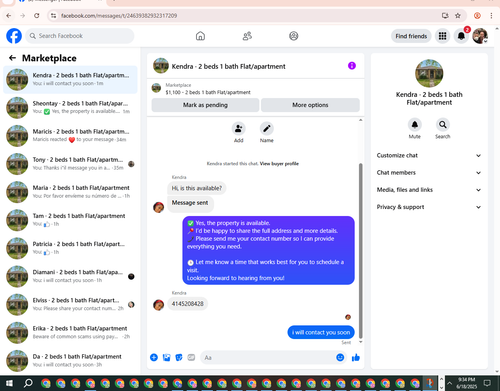Search in conversation with magnifier icon
Viewport: 500px width, 391px height.
(443, 125)
